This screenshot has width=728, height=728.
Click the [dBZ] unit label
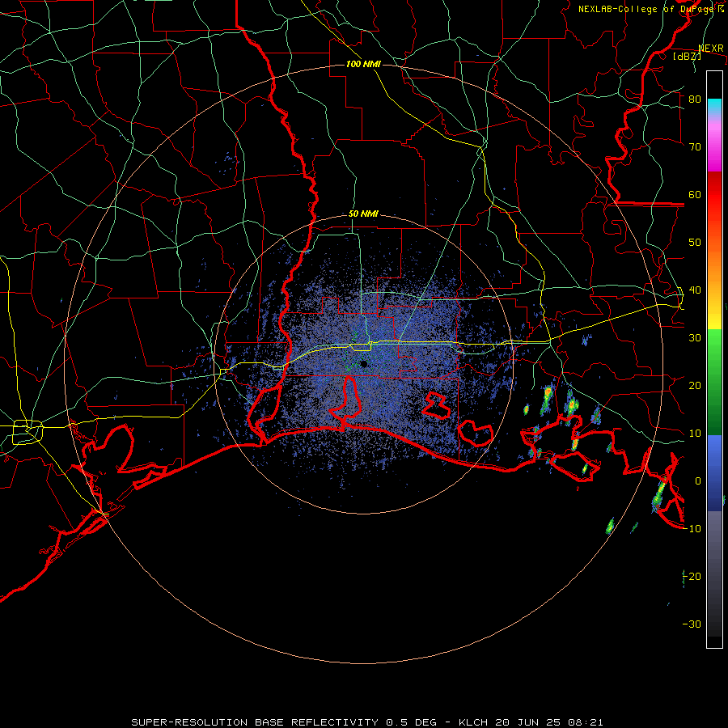point(687,56)
